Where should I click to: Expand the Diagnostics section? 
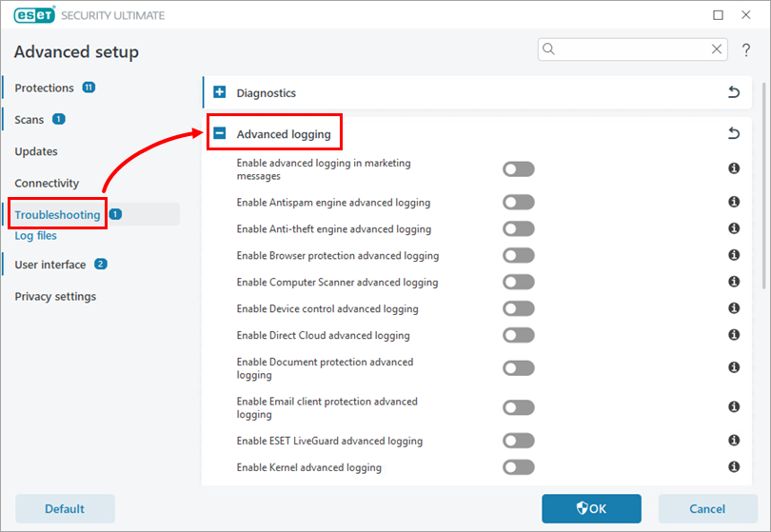point(220,93)
